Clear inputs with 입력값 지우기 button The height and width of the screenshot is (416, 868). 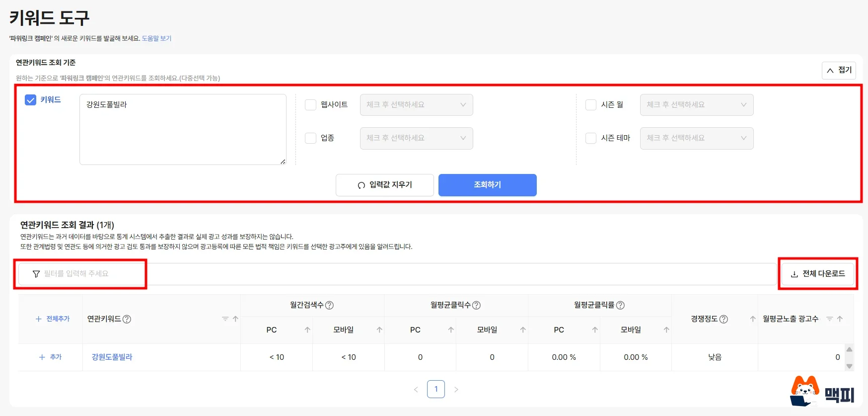(x=385, y=185)
